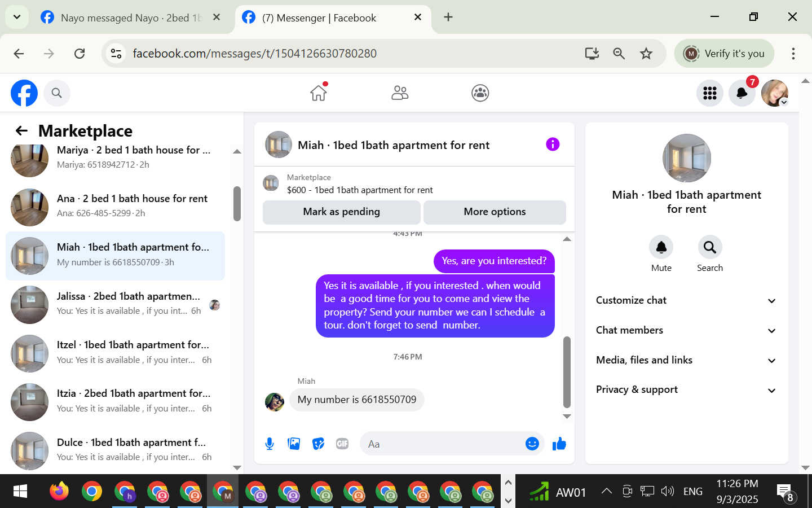Choose a GIF with the GIF icon
812x508 pixels.
(342, 444)
